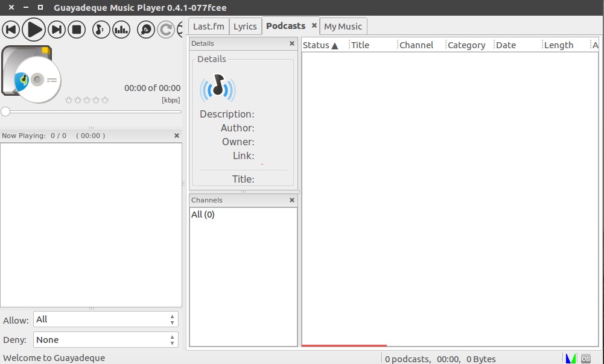Close the Podcasts tab
Image resolution: width=604 pixels, height=364 pixels.
coord(314,26)
